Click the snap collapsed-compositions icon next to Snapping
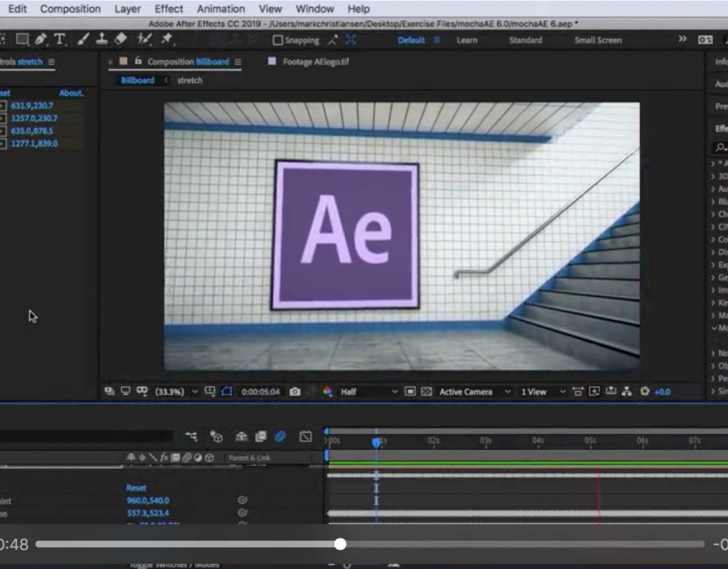Screen dimensions: 728x569 (x=351, y=41)
